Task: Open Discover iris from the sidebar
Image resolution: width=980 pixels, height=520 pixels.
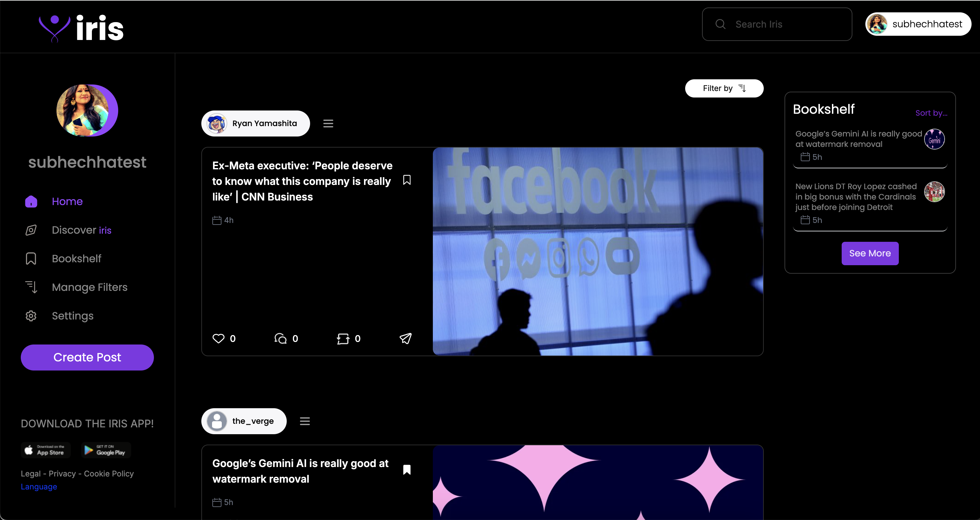Action: (82, 230)
